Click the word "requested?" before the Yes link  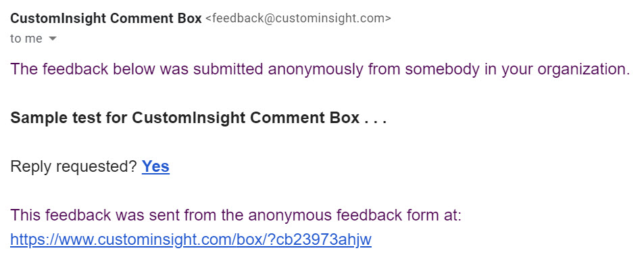[x=96, y=166]
